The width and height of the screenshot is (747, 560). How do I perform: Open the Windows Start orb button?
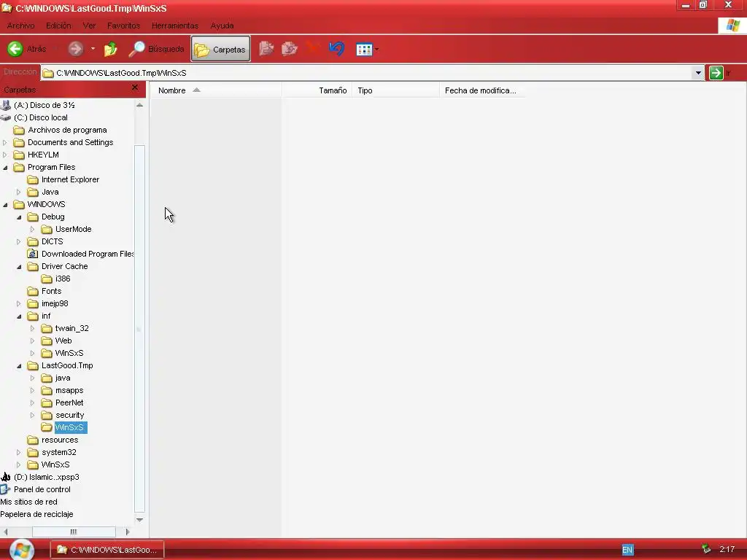pos(21,550)
